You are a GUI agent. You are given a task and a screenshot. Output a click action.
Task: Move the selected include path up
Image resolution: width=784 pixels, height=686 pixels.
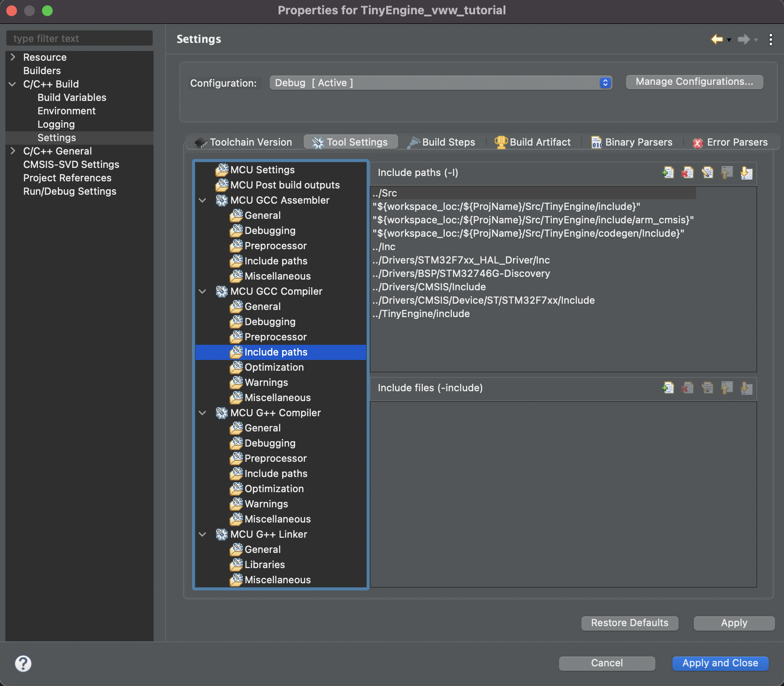727,172
